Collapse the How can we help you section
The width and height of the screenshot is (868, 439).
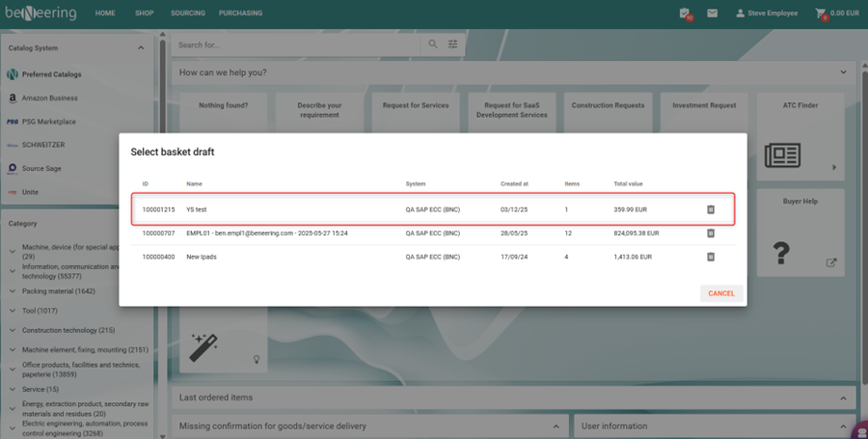(x=844, y=72)
